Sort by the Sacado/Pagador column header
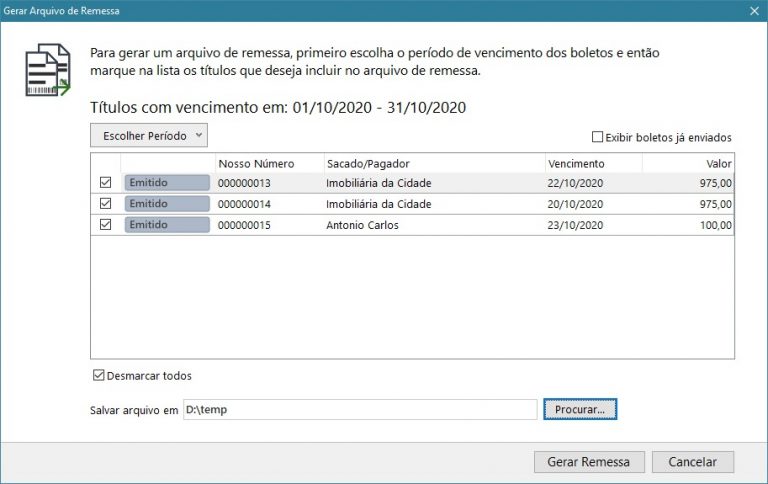 [x=368, y=163]
